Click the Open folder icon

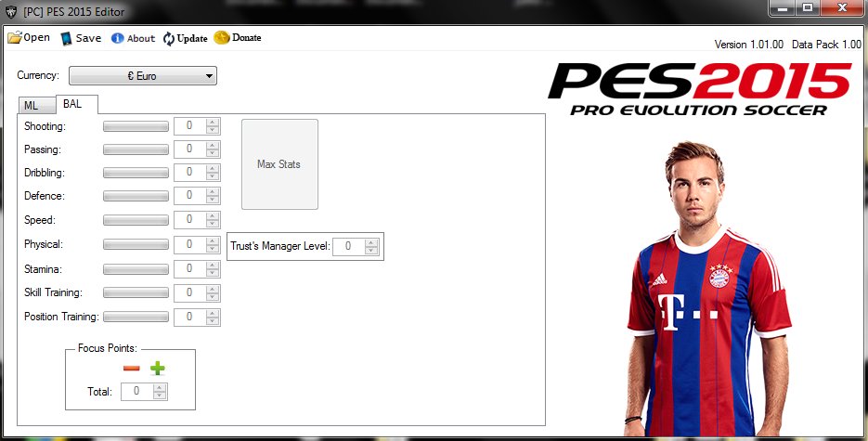point(14,38)
